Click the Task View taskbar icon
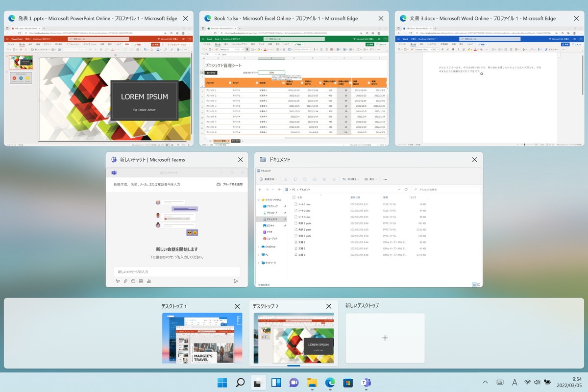The image size is (588, 392). pyautogui.click(x=258, y=383)
